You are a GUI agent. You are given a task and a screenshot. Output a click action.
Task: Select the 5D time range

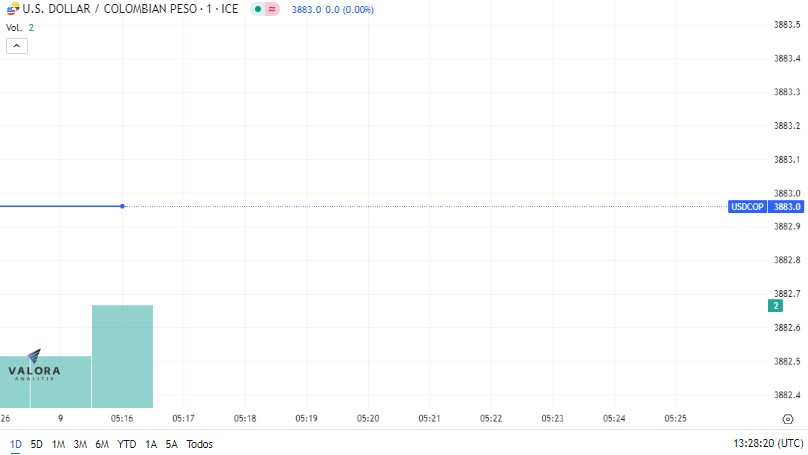coord(36,444)
